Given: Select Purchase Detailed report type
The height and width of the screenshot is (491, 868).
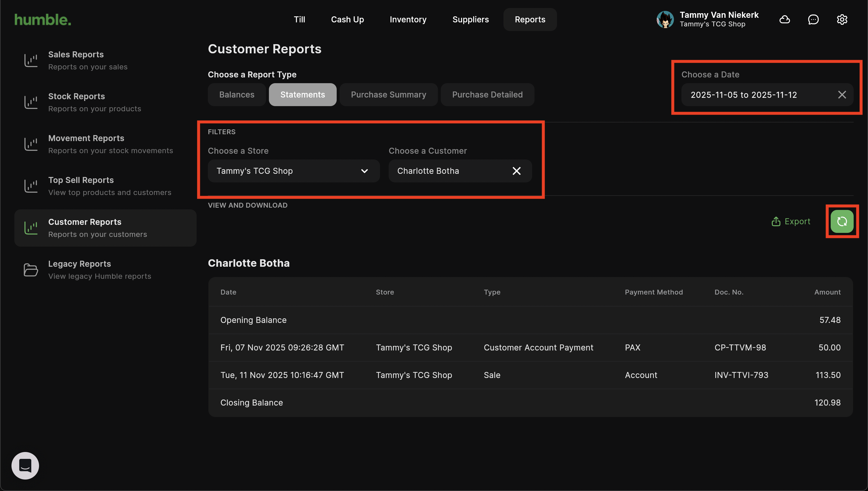Looking at the screenshot, I should 487,95.
